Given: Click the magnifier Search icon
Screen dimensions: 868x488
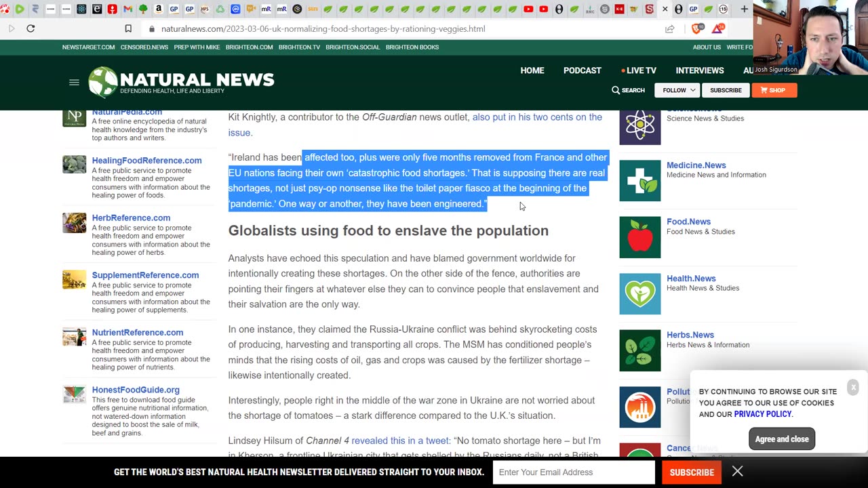Looking at the screenshot, I should click(x=616, y=90).
